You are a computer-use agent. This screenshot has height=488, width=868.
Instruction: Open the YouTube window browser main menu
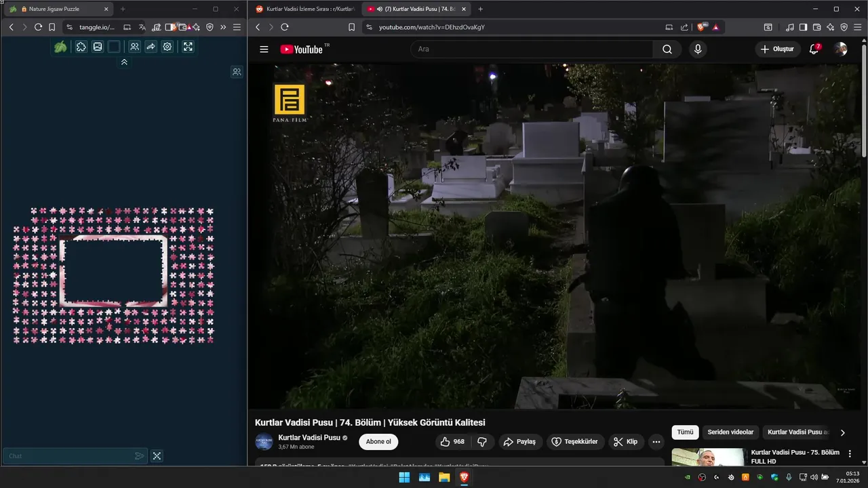click(857, 27)
